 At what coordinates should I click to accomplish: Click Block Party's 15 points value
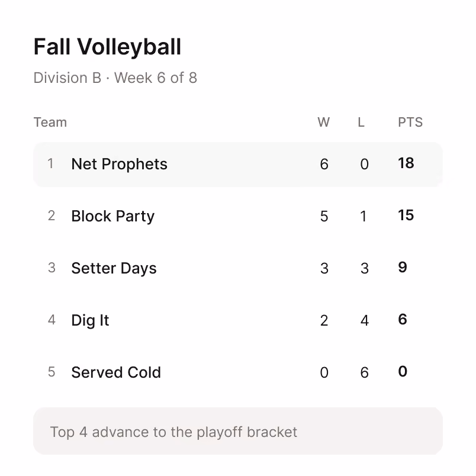[406, 216]
